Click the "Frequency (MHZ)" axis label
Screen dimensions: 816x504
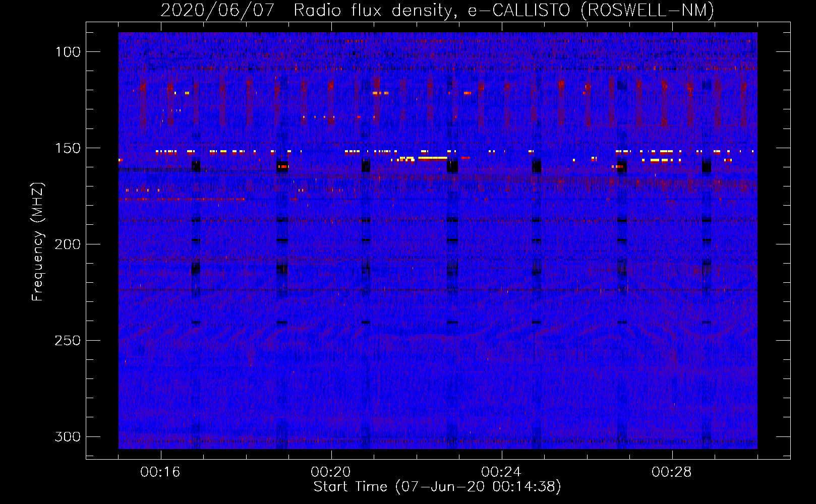(x=38, y=242)
